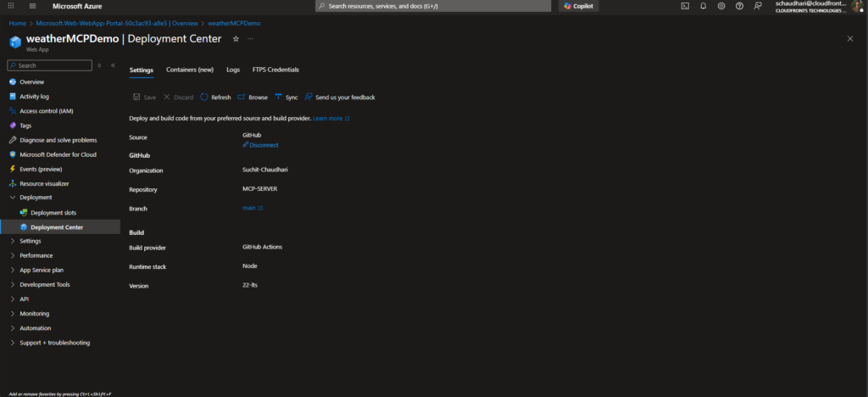The width and height of the screenshot is (868, 397).
Task: Open the main branch link
Action: (x=253, y=208)
